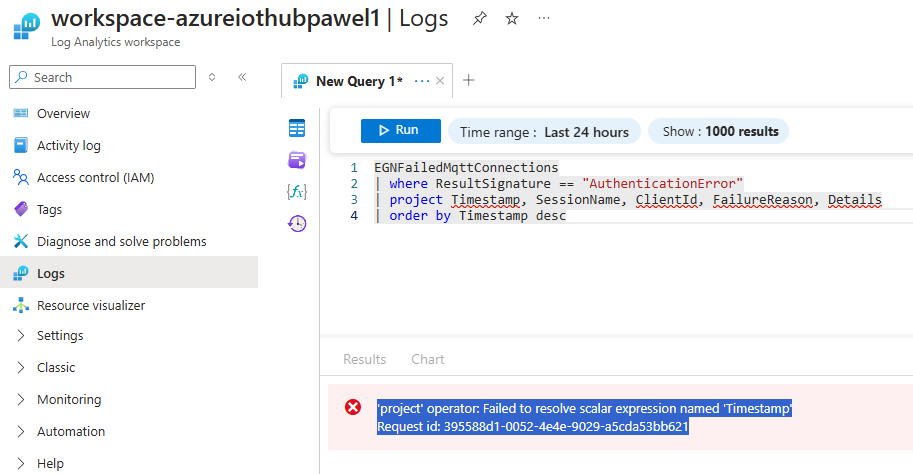Click the Access control people icon
This screenshot has width=913, height=474.
20,178
